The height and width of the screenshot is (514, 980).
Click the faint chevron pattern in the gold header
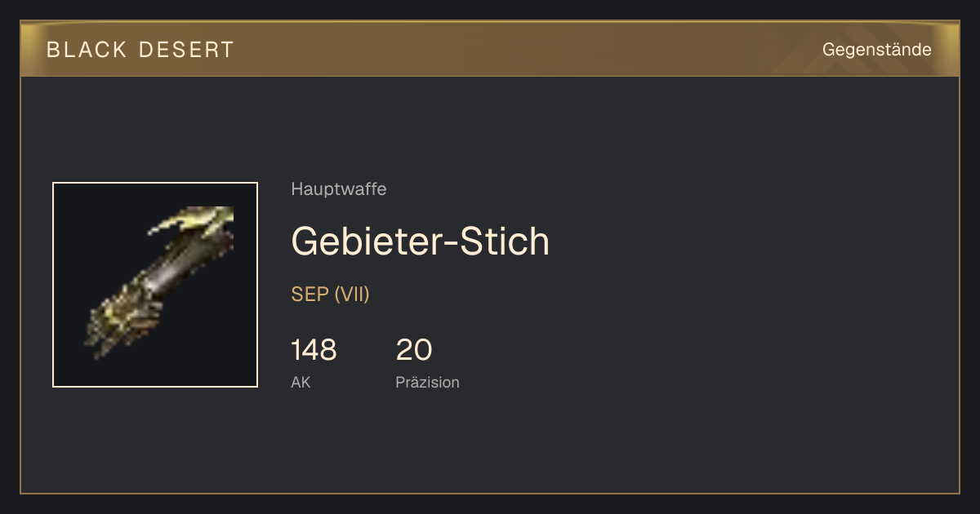849,49
